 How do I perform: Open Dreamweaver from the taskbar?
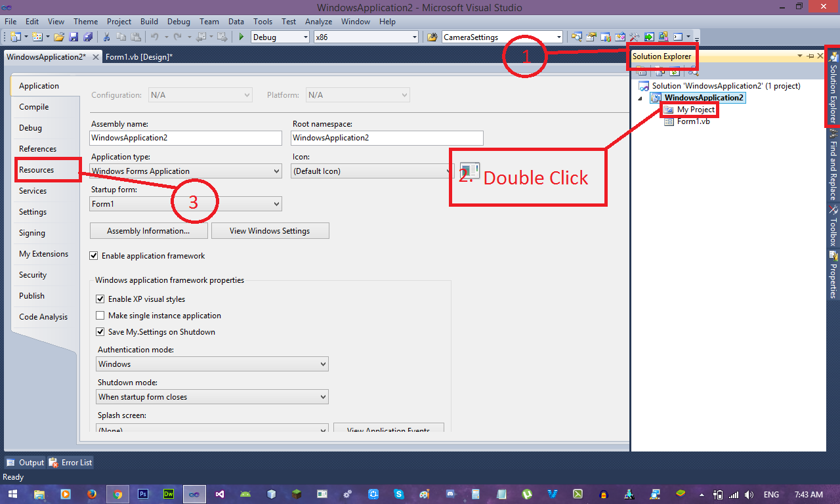point(169,494)
